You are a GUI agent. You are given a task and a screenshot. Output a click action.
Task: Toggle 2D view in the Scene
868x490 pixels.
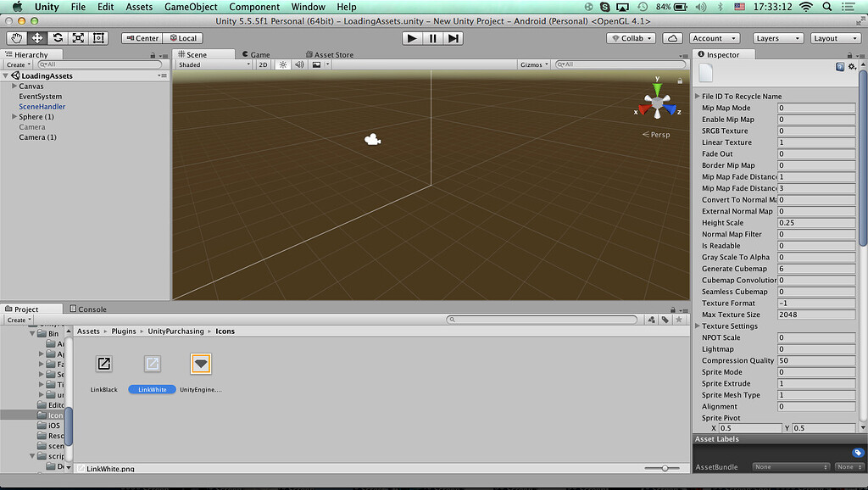point(262,64)
